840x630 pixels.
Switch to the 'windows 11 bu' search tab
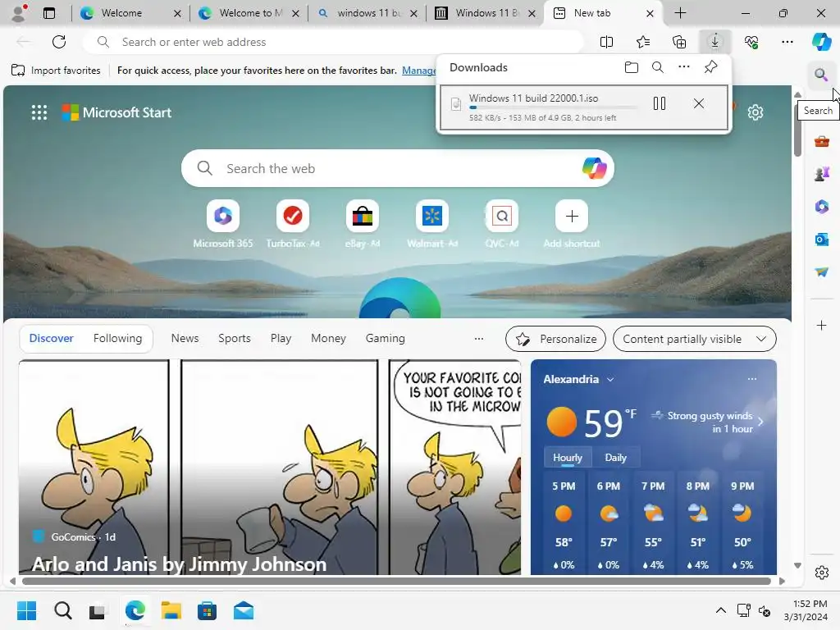tap(368, 13)
